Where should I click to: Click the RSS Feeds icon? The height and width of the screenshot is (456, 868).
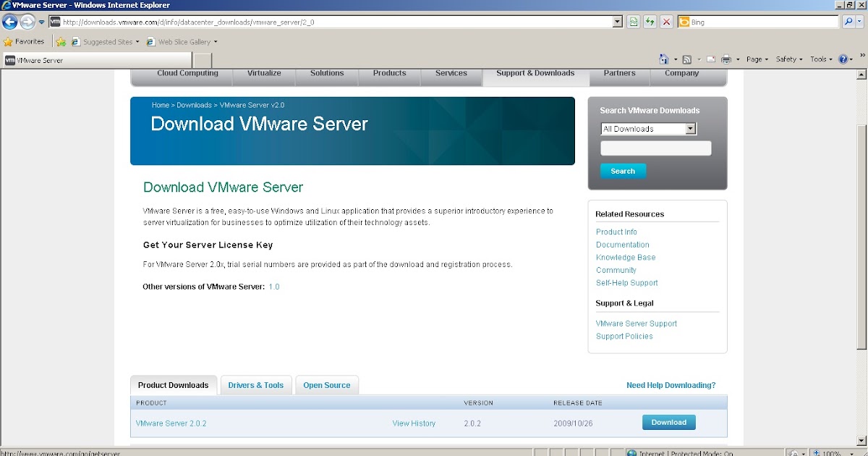[687, 59]
